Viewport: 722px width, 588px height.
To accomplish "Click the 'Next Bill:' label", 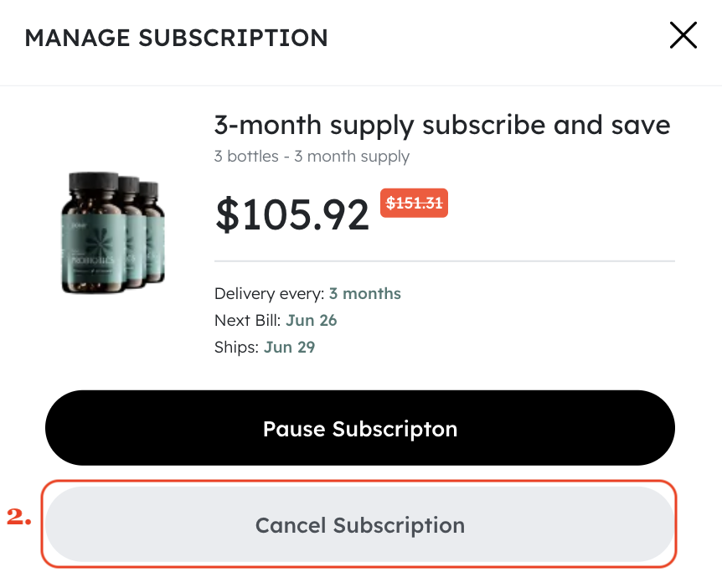I will (x=246, y=320).
